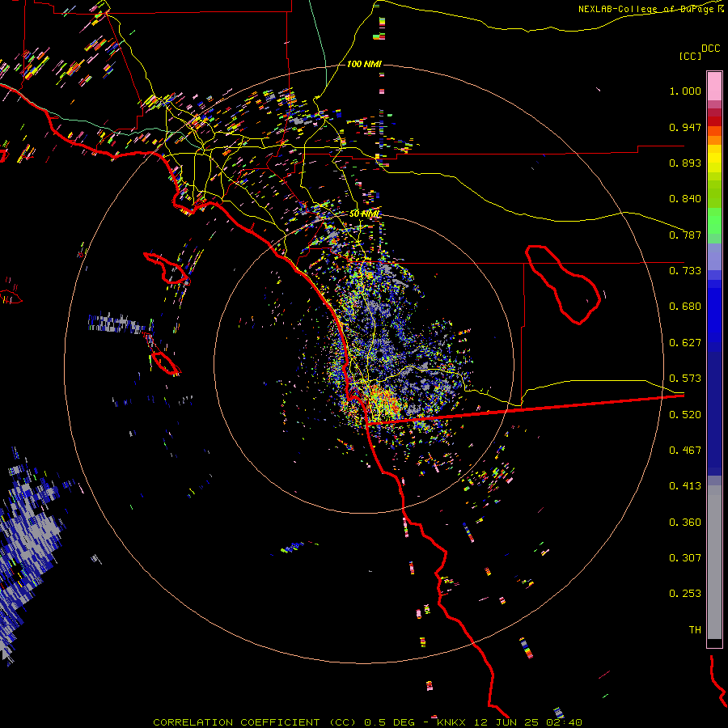728x728 pixels.
Task: Click the TH threshold label on the scale
Action: (x=695, y=630)
